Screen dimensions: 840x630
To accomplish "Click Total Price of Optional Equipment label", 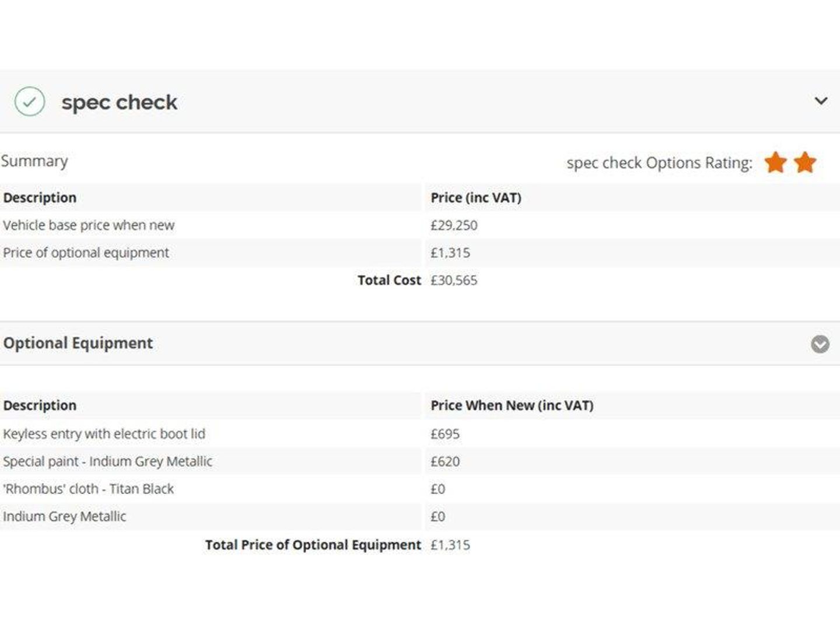I will click(x=313, y=545).
